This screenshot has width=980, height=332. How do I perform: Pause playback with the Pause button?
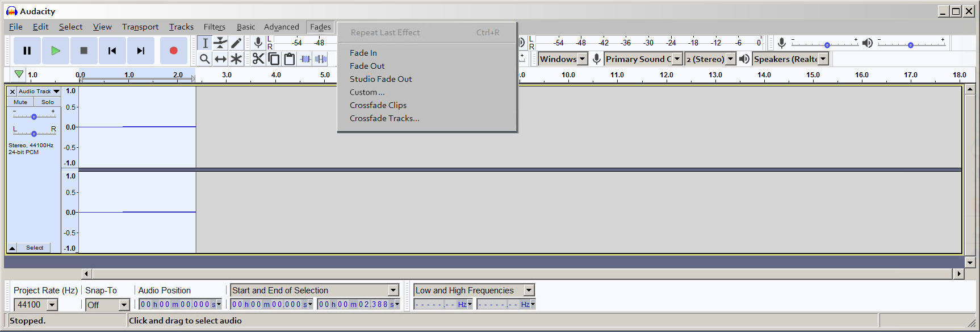[x=27, y=51]
